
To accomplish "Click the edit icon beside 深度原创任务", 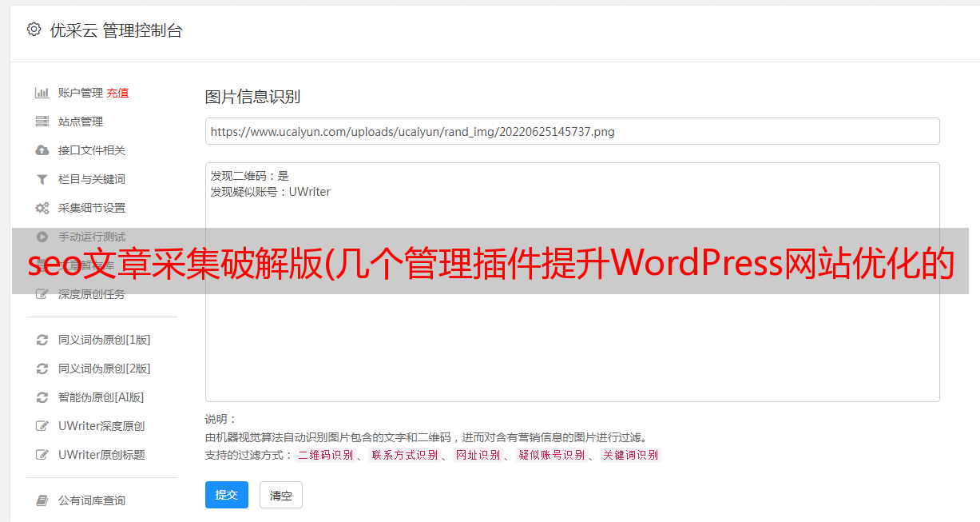I will click(42, 294).
